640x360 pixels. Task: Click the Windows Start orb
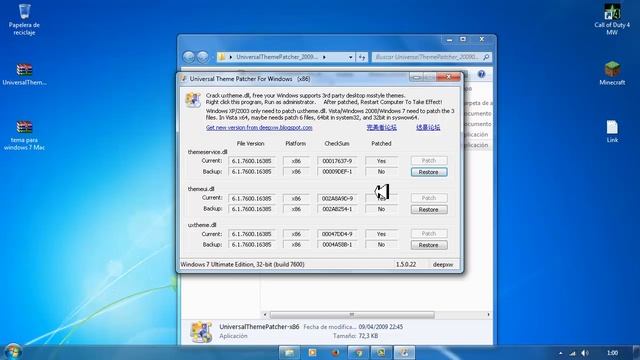13,352
